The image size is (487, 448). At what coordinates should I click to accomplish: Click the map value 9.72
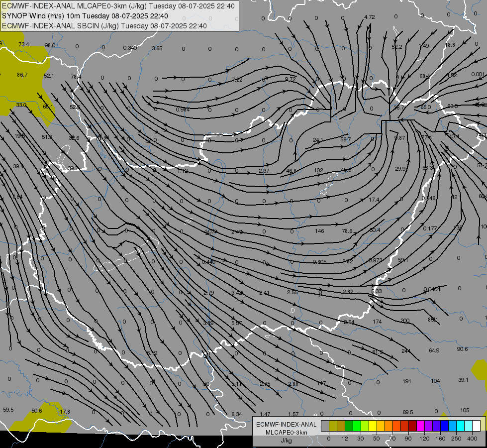click(290, 79)
